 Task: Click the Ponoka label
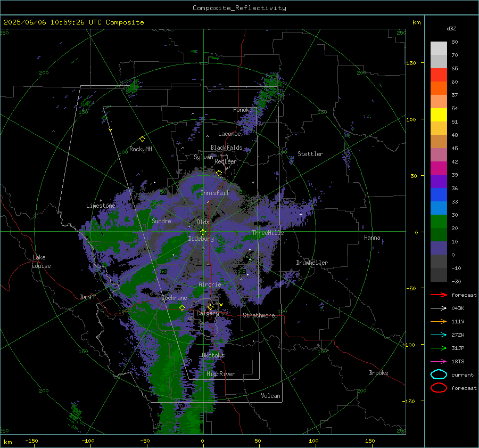(243, 110)
